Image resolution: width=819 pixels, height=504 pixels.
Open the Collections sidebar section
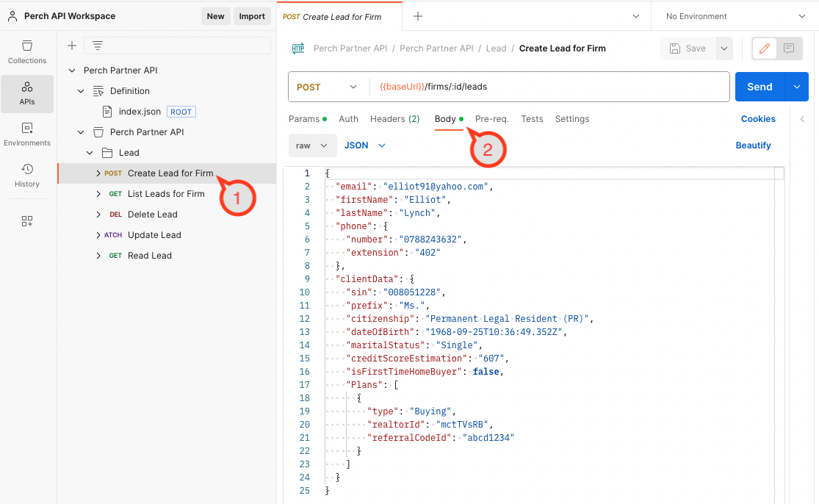click(x=27, y=52)
